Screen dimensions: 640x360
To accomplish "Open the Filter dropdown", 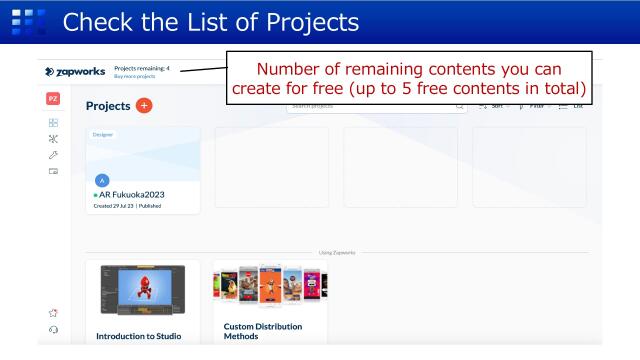I will (535, 107).
